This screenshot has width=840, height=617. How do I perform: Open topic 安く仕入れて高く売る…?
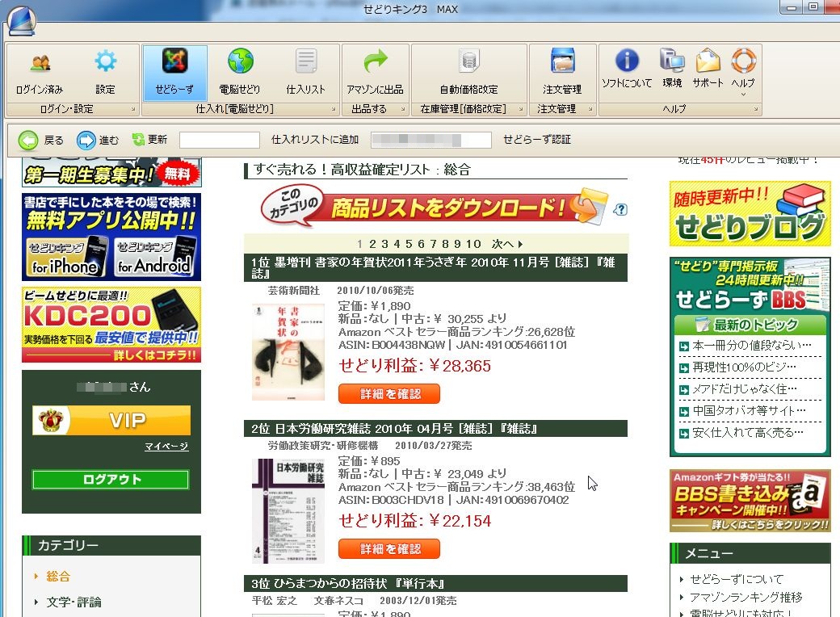(x=747, y=433)
